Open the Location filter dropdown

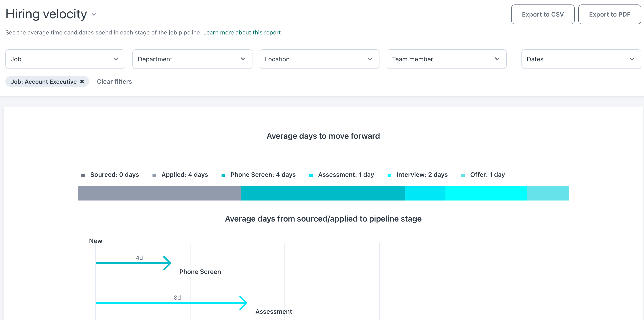319,59
